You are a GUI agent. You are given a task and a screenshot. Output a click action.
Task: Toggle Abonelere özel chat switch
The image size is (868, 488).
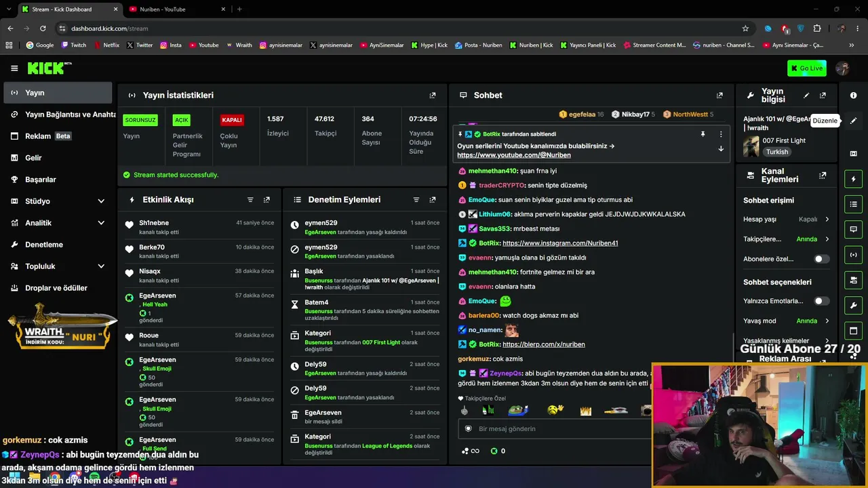[x=821, y=259]
